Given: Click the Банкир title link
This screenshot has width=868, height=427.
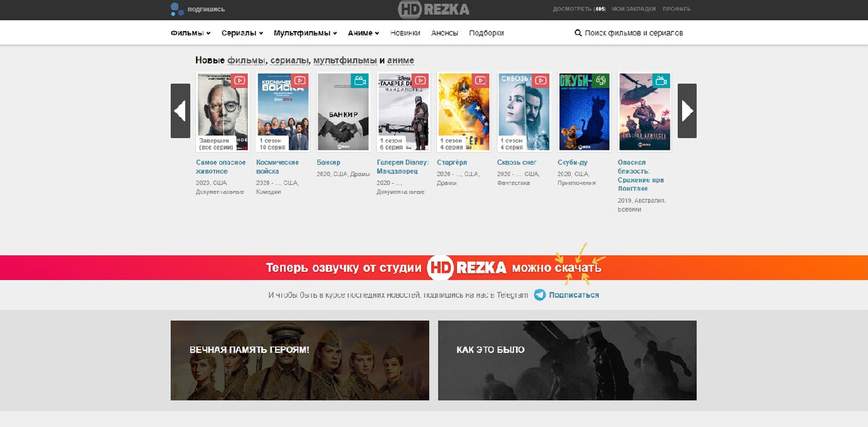Looking at the screenshot, I should [328, 163].
